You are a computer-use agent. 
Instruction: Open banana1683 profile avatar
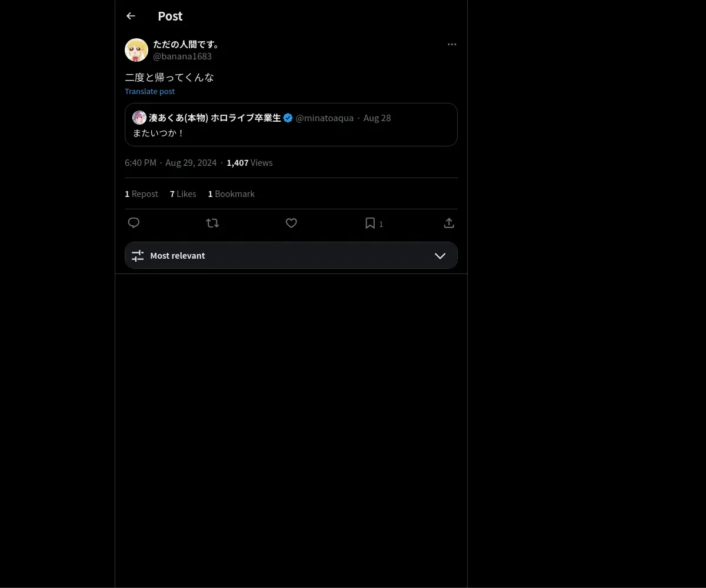pyautogui.click(x=136, y=50)
